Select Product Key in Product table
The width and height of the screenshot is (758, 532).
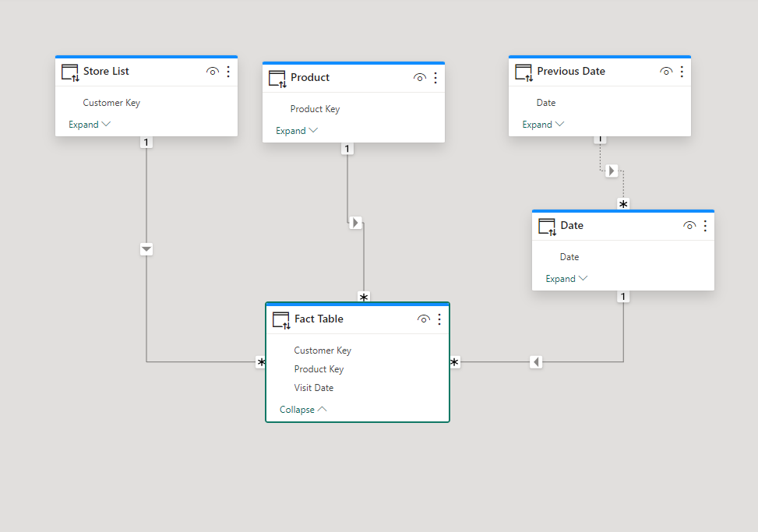[x=315, y=109]
